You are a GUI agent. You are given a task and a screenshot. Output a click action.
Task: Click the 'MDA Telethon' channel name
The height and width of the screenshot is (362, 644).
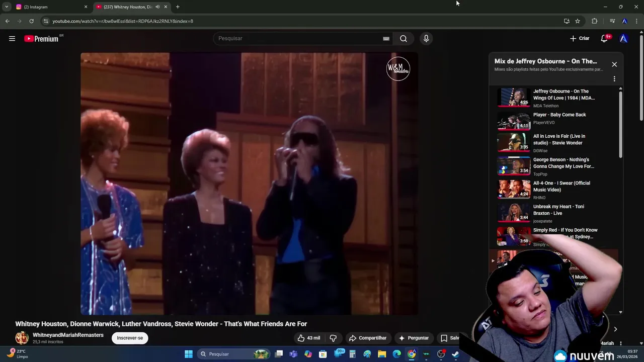coord(546,106)
